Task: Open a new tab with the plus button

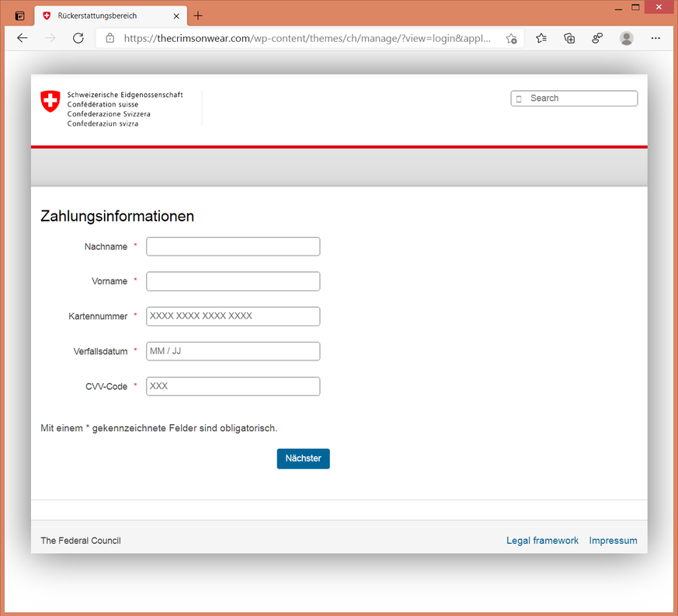Action: pyautogui.click(x=198, y=16)
